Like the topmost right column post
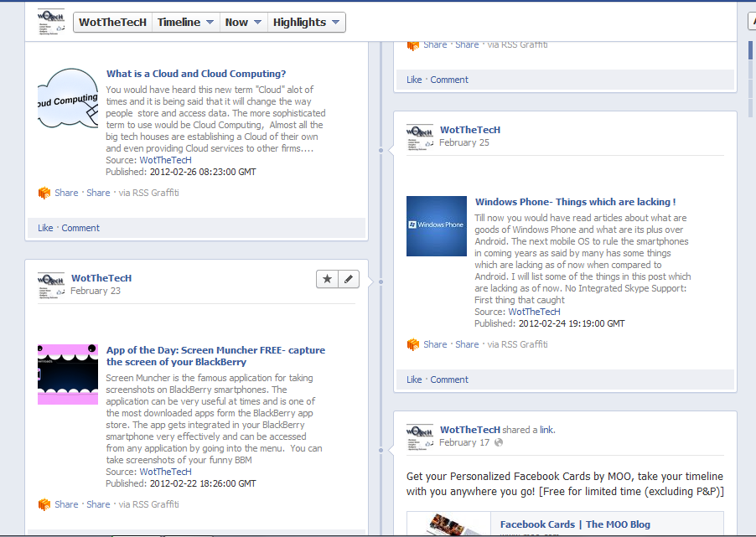 (414, 80)
